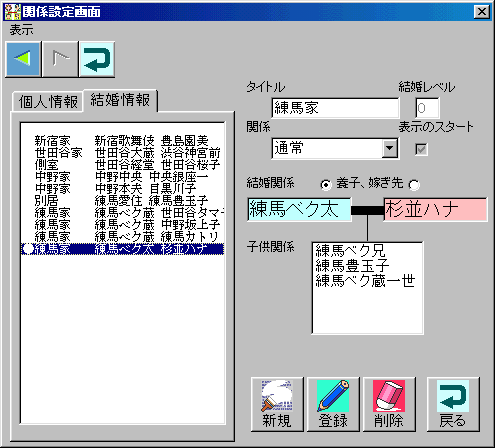Click the green left-arrow toolbar icon
The width and height of the screenshot is (495, 448).
click(23, 59)
